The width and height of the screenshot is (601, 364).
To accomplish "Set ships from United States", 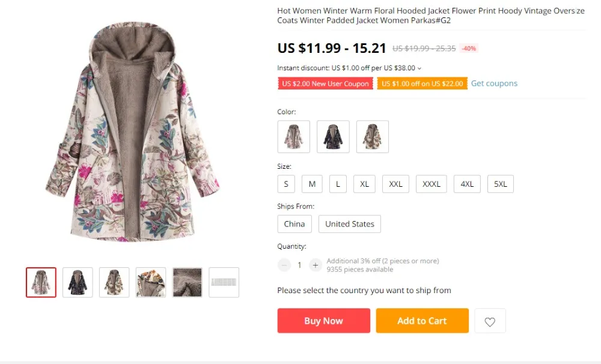I will click(x=350, y=224).
